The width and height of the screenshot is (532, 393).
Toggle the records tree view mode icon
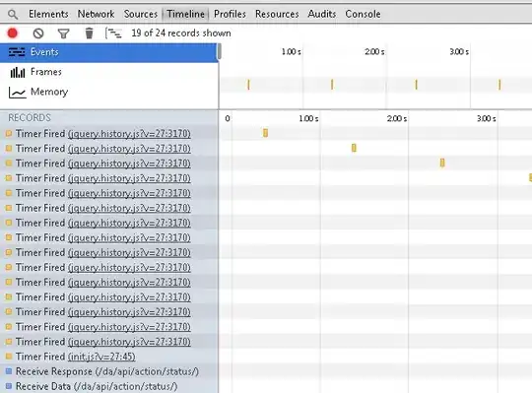tap(113, 33)
